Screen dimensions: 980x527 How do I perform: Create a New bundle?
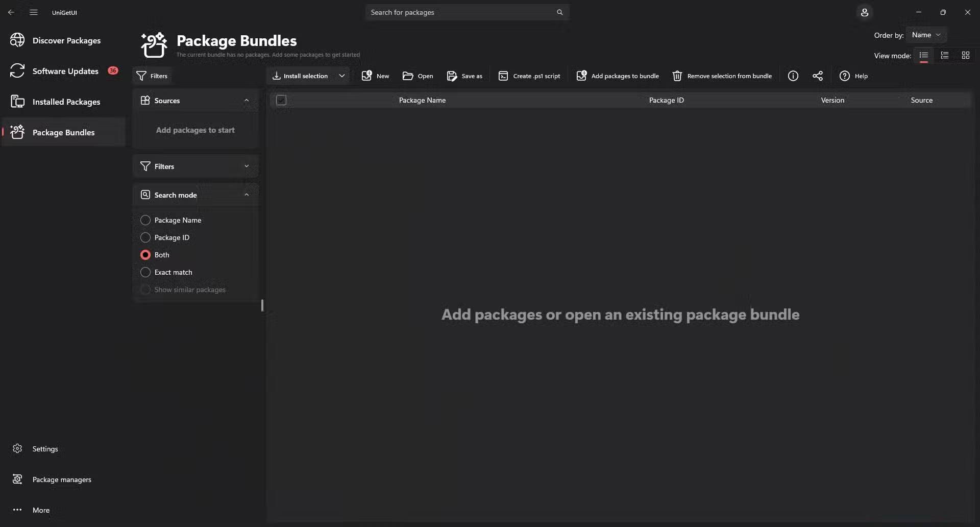375,76
